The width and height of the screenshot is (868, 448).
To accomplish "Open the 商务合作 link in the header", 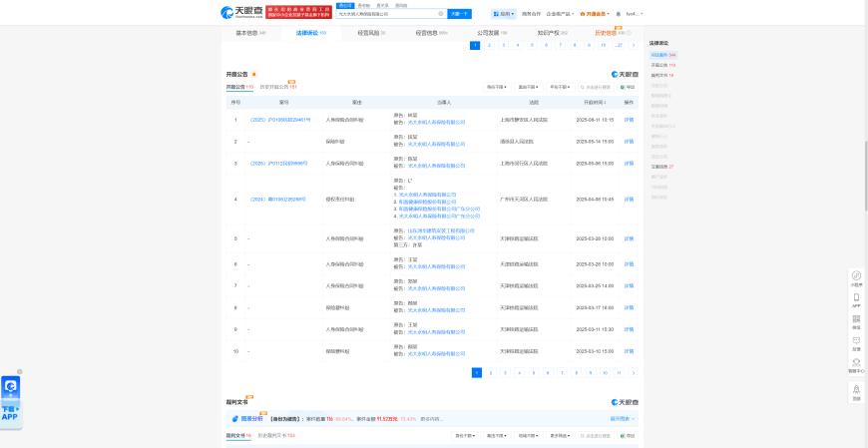I will pyautogui.click(x=531, y=14).
